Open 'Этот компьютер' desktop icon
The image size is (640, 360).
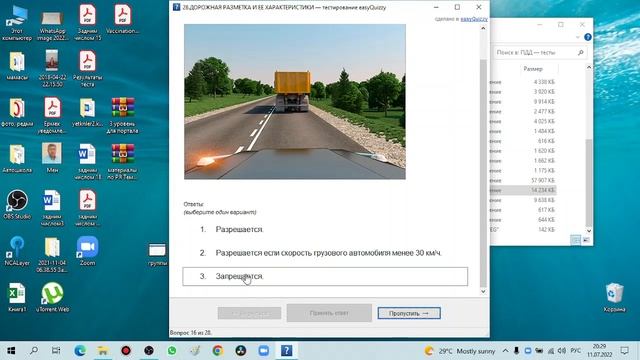coord(17,22)
